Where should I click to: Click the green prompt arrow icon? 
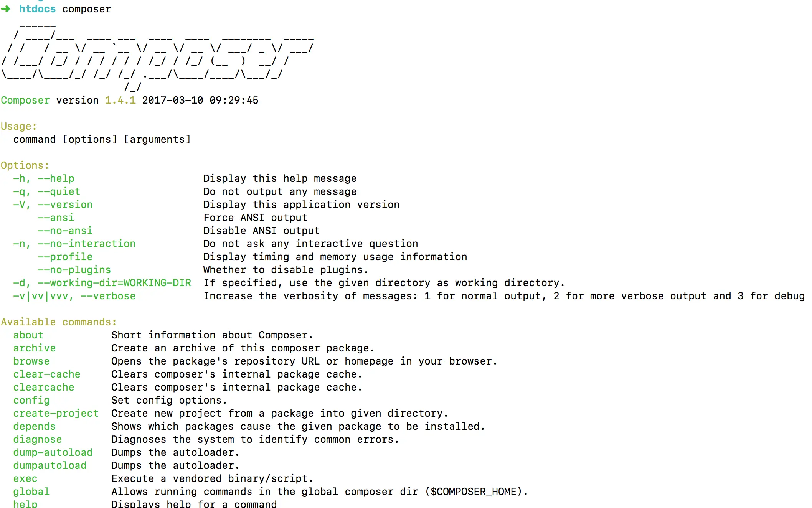6,9
